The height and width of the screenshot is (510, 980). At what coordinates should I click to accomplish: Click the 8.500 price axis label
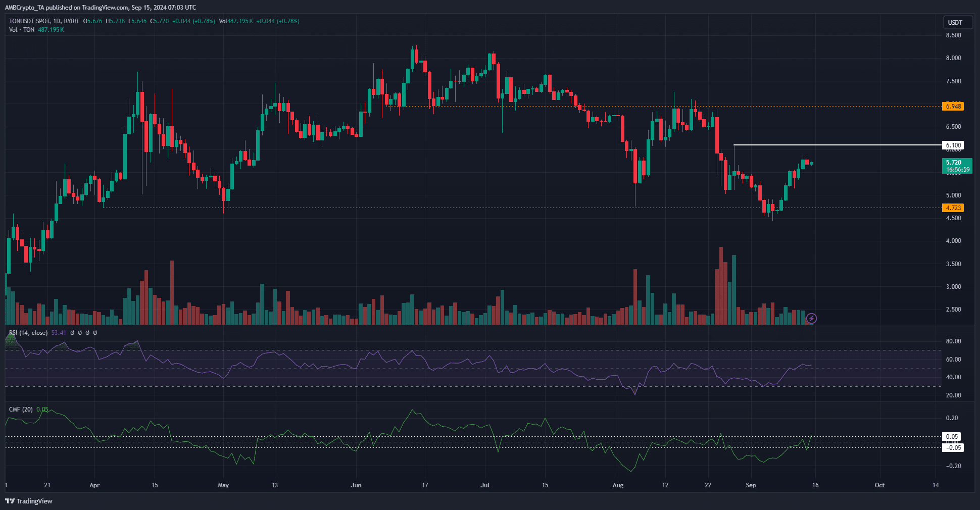pos(953,35)
